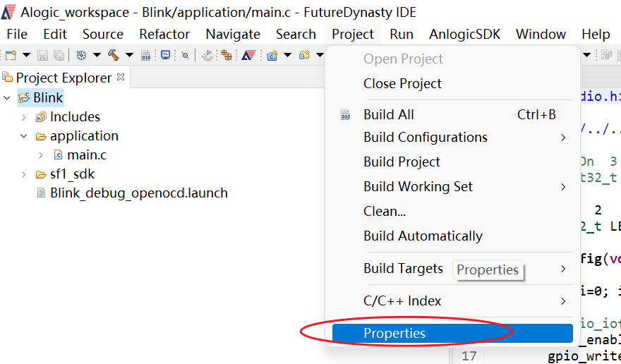Collapse the Blink project tree node
Screen dimensions: 621x364
click(7, 98)
